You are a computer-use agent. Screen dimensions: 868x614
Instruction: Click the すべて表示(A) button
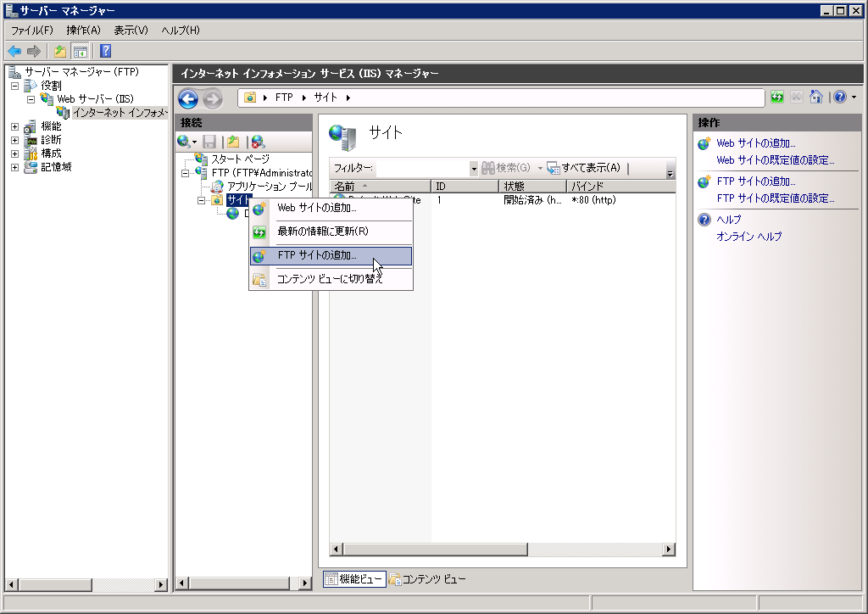tap(584, 168)
